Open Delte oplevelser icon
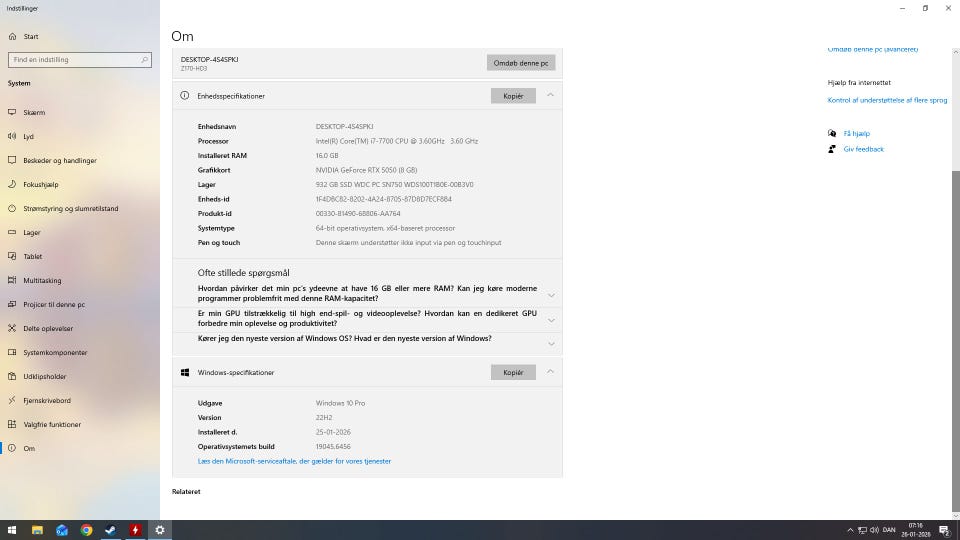 pyautogui.click(x=12, y=329)
